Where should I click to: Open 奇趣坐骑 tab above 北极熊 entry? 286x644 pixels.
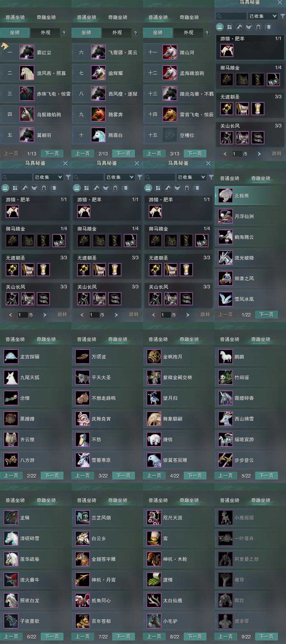(x=260, y=178)
